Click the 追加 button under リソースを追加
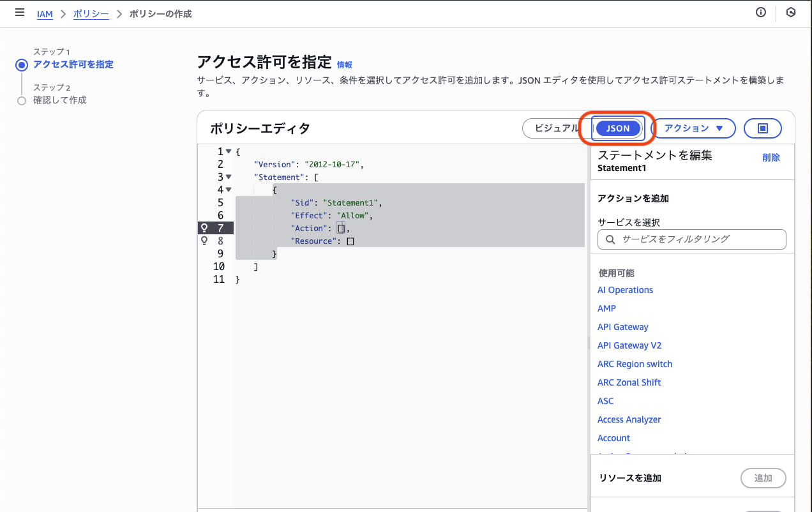This screenshot has width=812, height=512. 763,478
